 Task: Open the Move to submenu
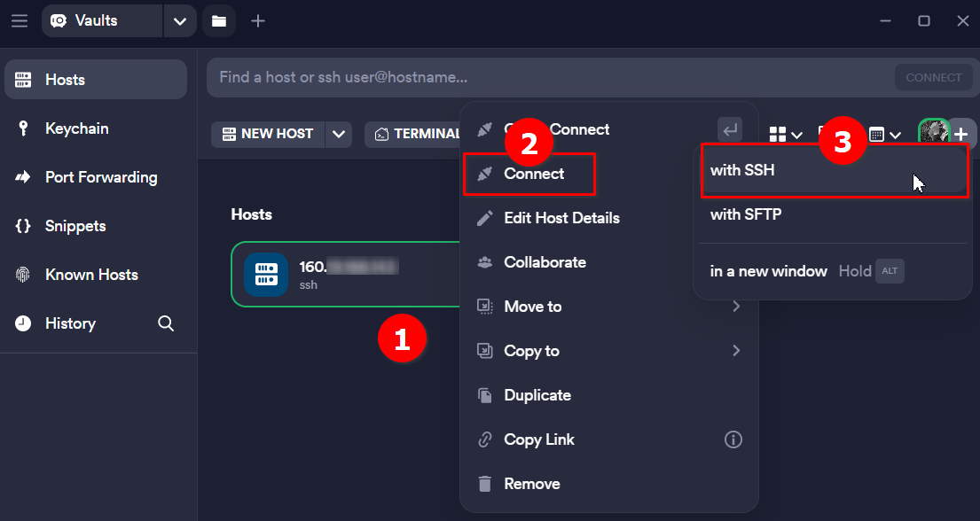click(608, 307)
